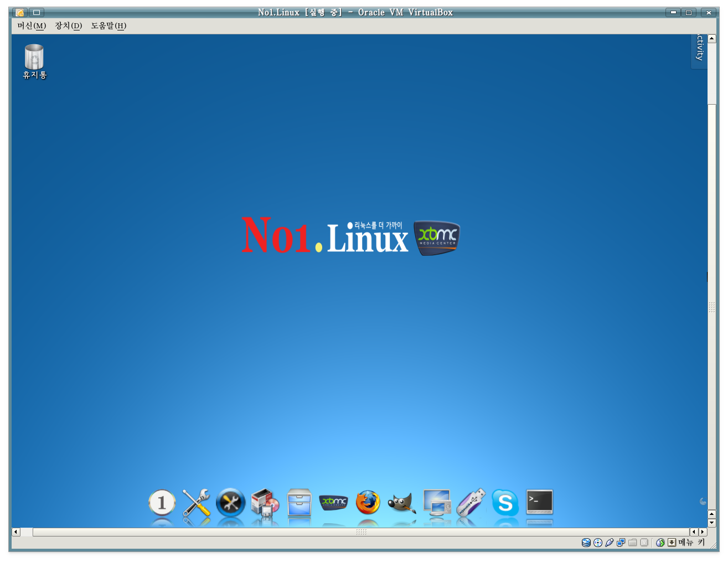Image resolution: width=728 pixels, height=562 pixels.
Task: Open the terminal from the dock
Action: 540,502
